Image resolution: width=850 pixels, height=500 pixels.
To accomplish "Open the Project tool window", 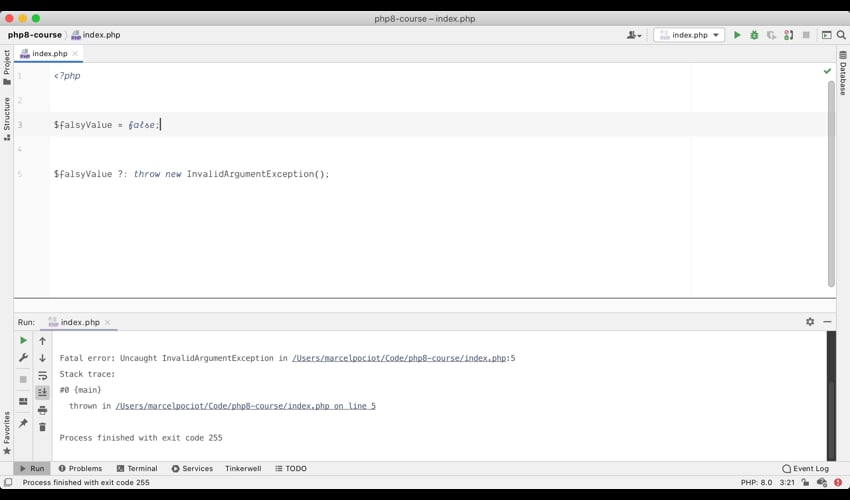I will point(7,67).
